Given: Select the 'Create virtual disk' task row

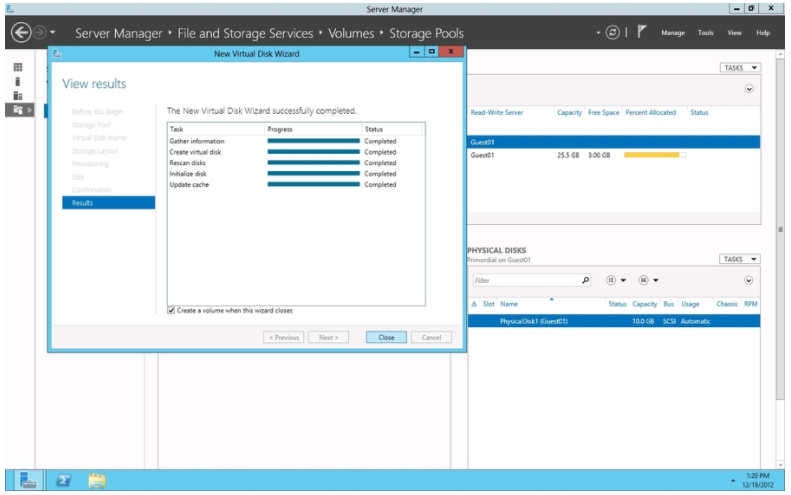Looking at the screenshot, I should coord(296,152).
